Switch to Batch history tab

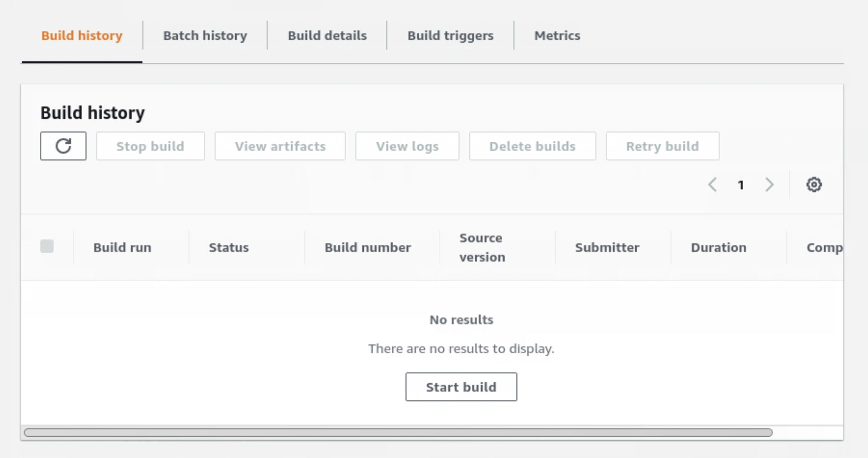[x=205, y=36]
